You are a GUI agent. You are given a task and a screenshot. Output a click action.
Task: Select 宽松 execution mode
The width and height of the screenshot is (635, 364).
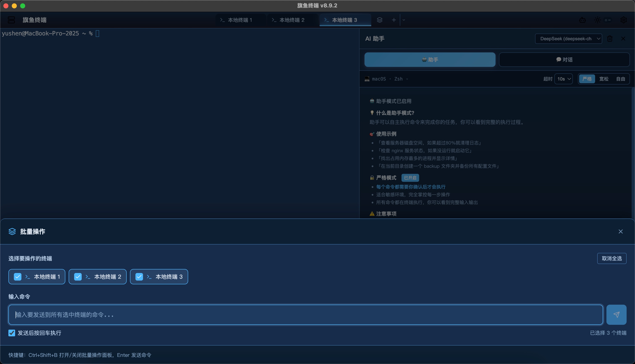click(604, 79)
